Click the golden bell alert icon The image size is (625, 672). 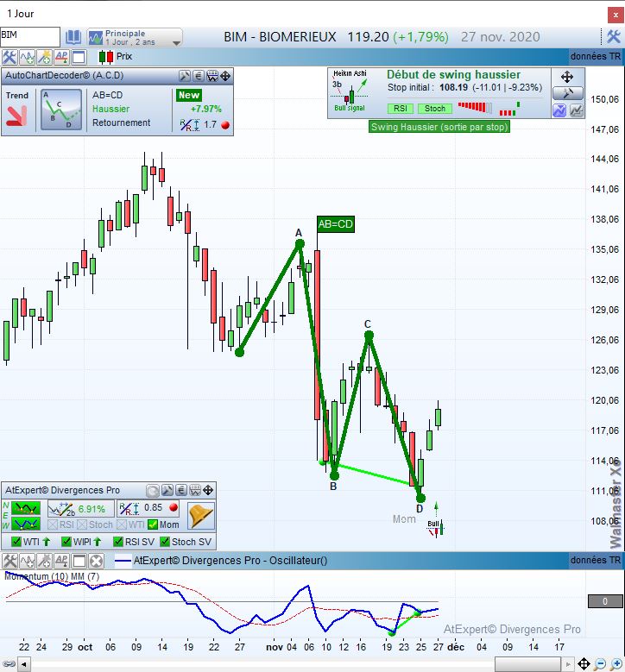point(200,516)
